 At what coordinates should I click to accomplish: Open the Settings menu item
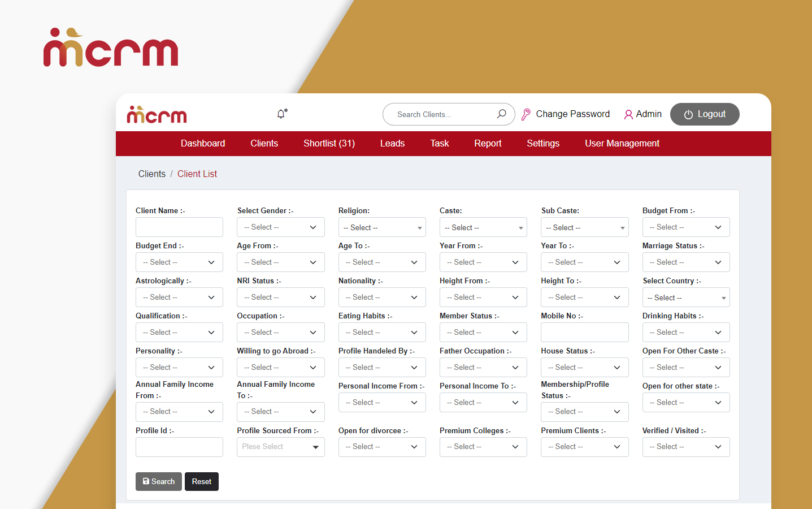[543, 144]
